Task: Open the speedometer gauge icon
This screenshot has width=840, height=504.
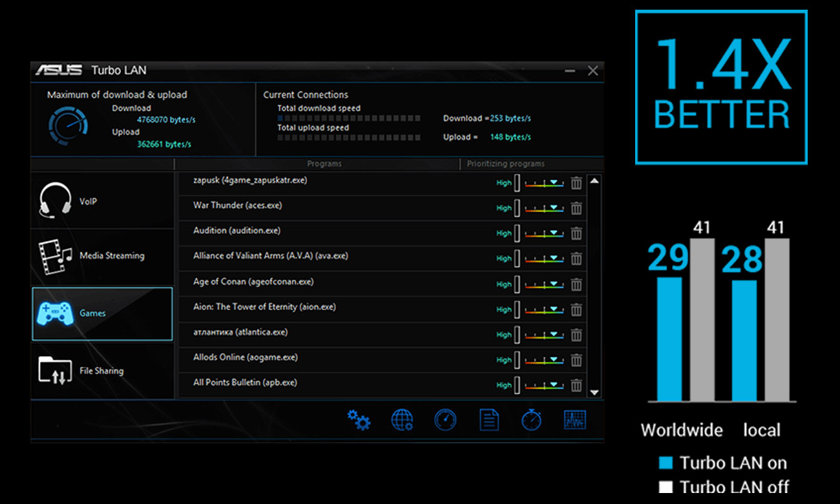Action: click(x=445, y=420)
